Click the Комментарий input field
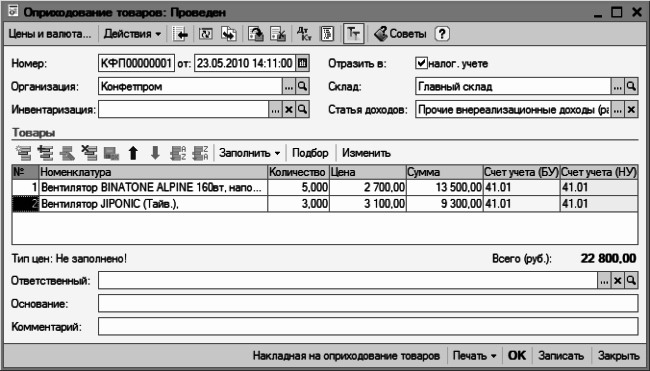This screenshot has width=650, height=371. click(x=368, y=327)
